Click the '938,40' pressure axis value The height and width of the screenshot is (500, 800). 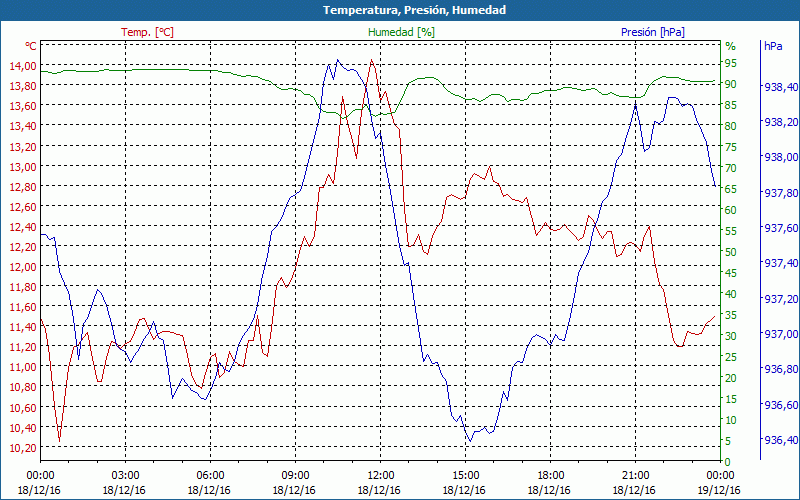(x=781, y=87)
